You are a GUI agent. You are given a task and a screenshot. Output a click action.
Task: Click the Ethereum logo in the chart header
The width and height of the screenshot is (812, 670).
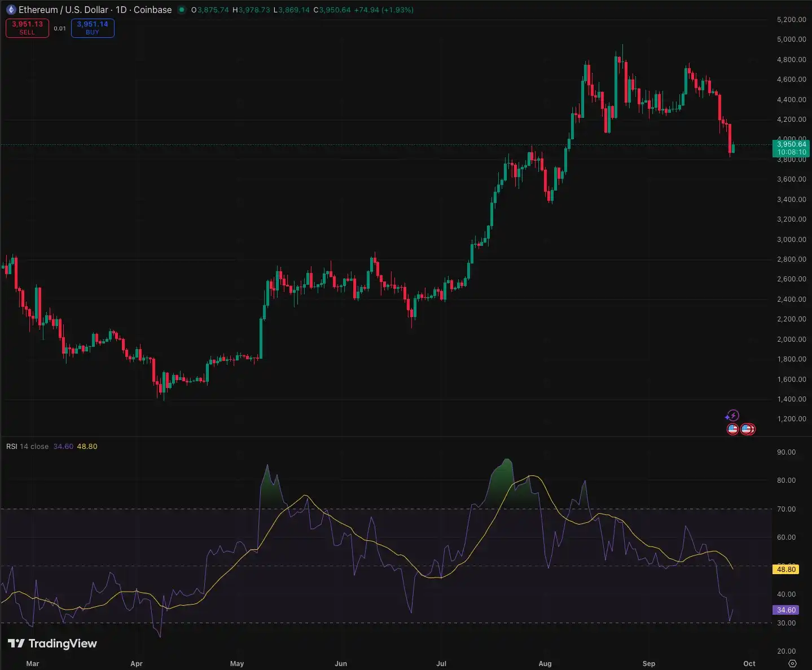(11, 10)
